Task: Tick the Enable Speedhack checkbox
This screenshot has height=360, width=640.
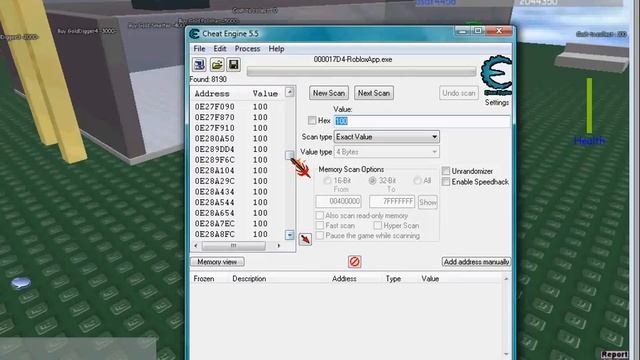Action: [446, 182]
